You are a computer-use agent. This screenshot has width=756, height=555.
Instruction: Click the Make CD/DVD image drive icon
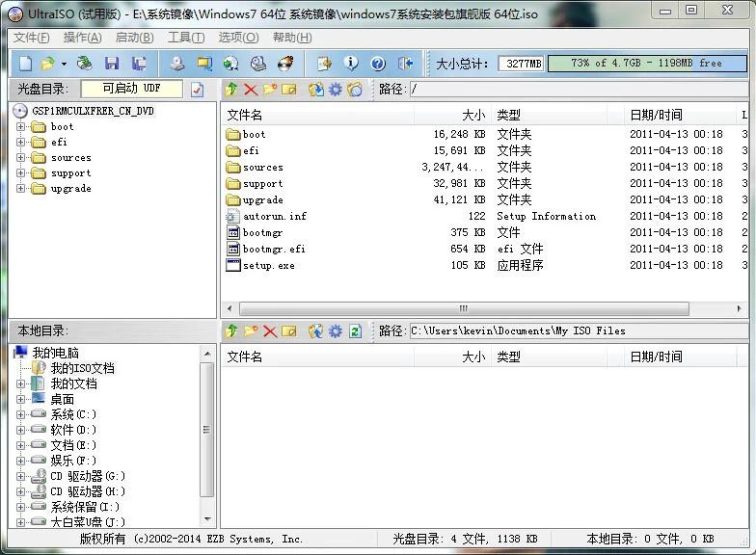[x=177, y=64]
